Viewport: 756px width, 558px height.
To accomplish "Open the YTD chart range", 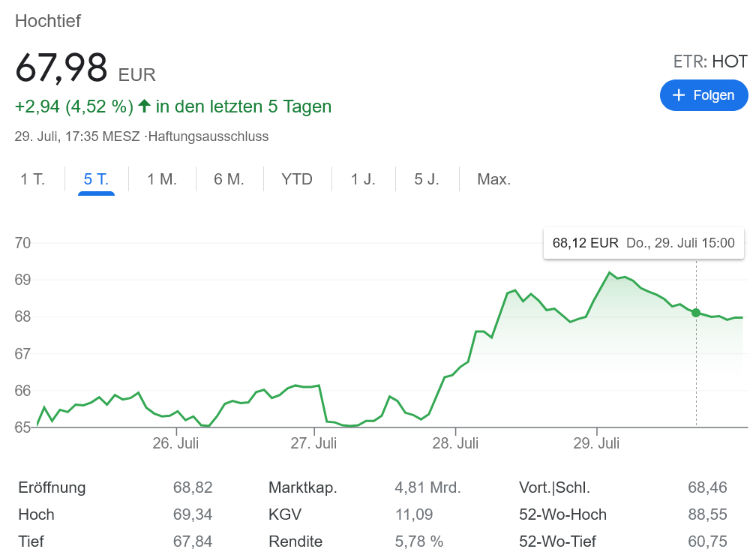I will pos(297,179).
